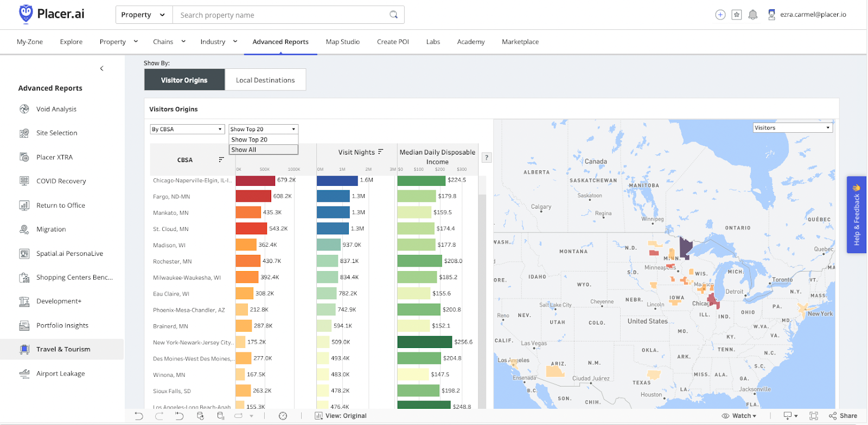Open the starred favorites icon
This screenshot has width=868, height=425.
[x=737, y=15]
